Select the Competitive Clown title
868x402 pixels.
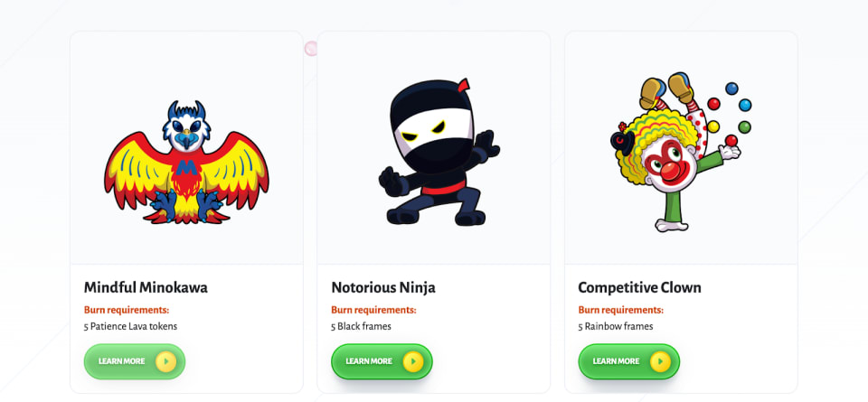(x=639, y=287)
